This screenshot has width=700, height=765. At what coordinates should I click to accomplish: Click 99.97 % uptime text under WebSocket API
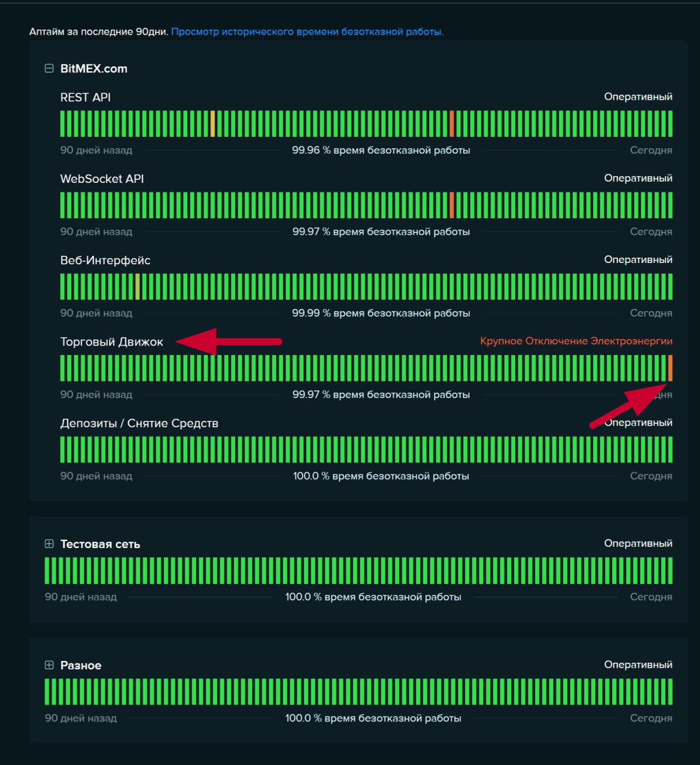tap(381, 232)
